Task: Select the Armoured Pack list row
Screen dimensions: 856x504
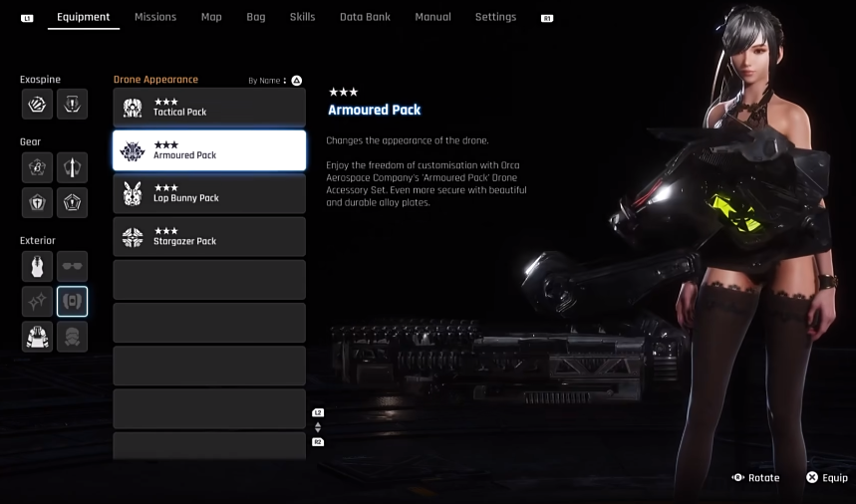Action: (209, 150)
